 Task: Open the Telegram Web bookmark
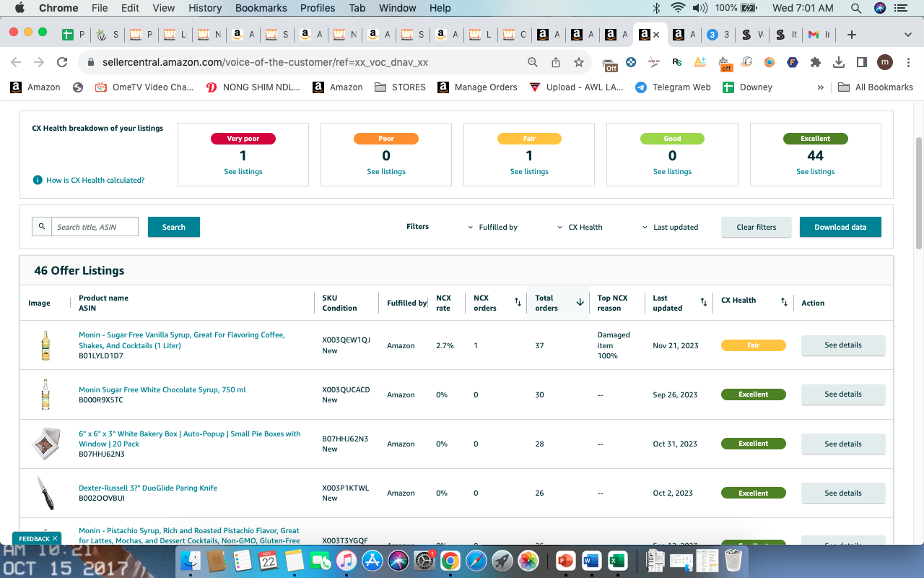coord(673,87)
